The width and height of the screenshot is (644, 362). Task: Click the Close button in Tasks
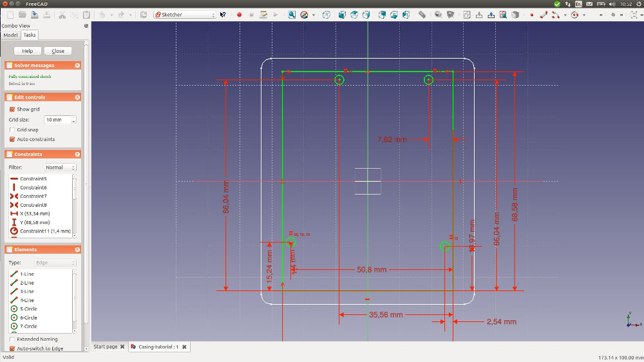pyautogui.click(x=58, y=51)
